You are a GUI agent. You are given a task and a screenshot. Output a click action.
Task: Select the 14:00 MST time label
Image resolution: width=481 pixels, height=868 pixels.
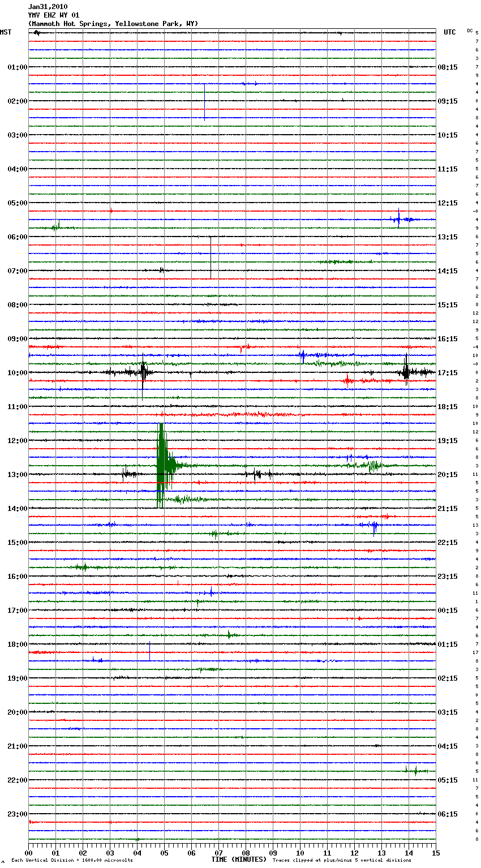coord(18,509)
